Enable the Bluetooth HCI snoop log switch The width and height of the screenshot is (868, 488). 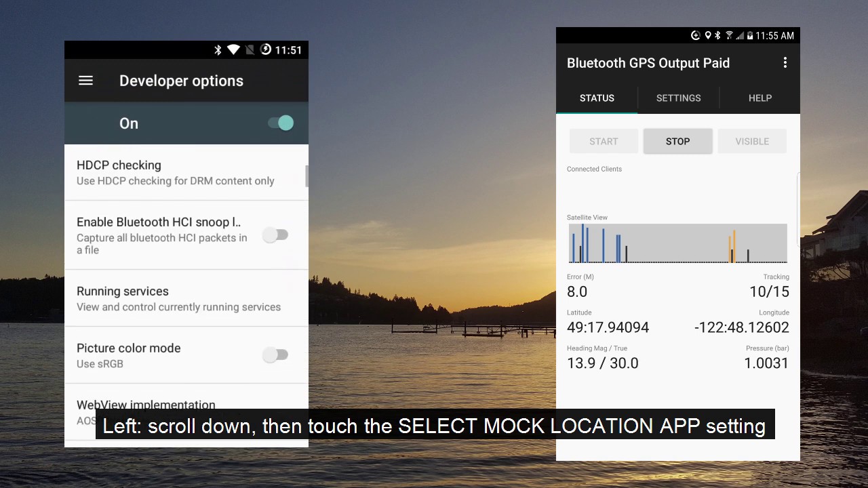click(276, 235)
